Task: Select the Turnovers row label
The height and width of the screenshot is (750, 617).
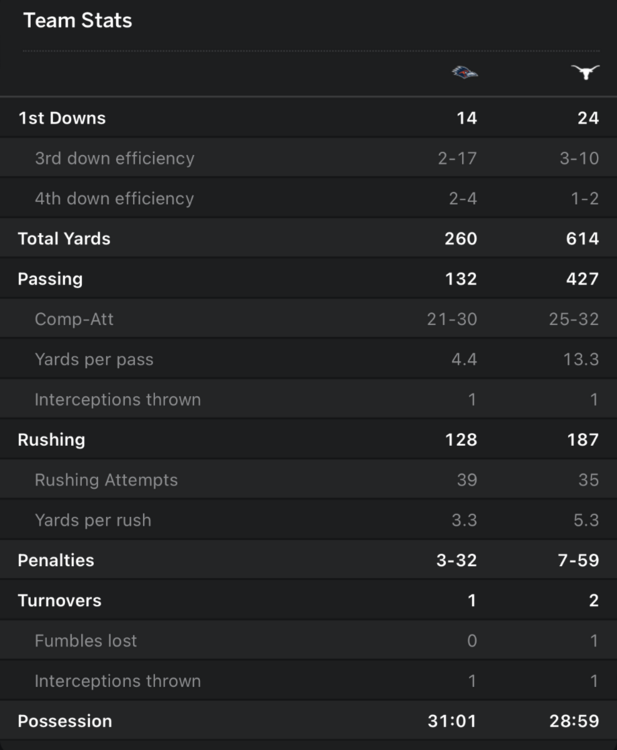Action: [59, 600]
